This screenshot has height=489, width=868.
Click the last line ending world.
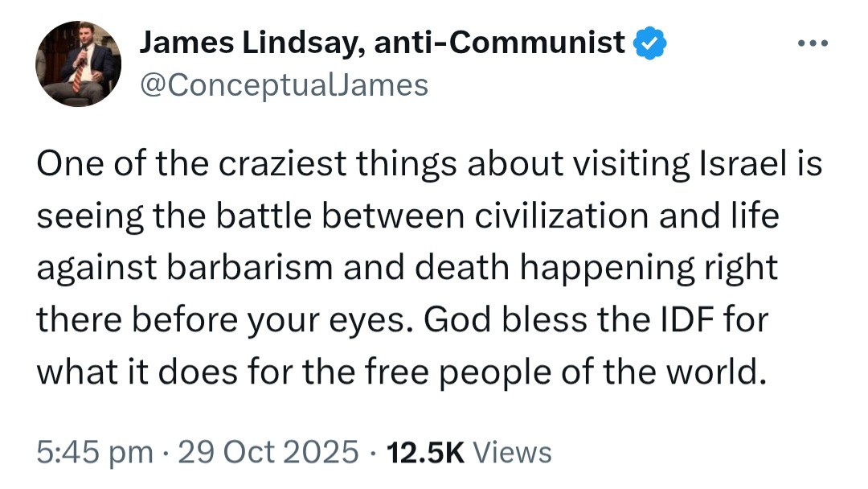point(402,372)
